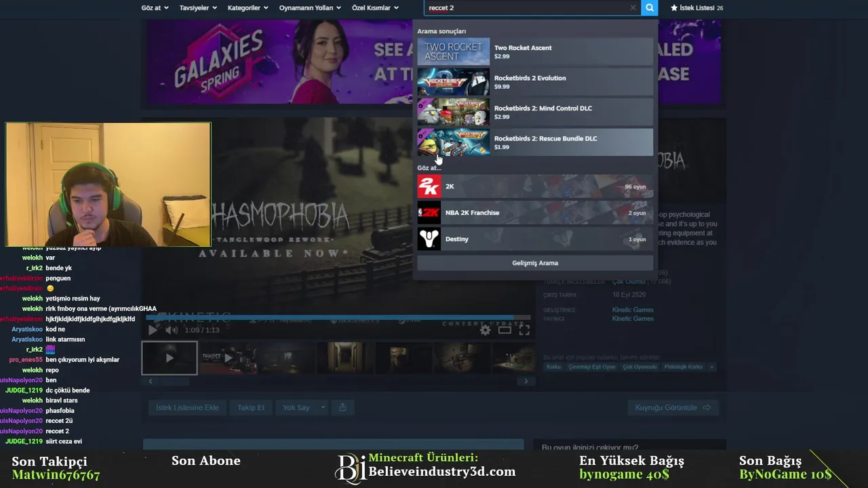Screen dimensions: 868x488
Task: Open the Kinetic Games developer link
Action: [x=633, y=310]
